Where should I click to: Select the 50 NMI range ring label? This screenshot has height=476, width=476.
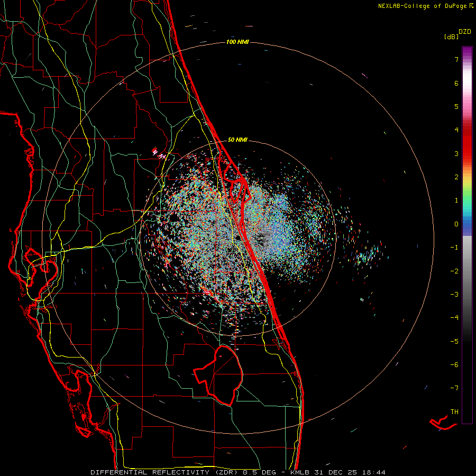click(237, 140)
